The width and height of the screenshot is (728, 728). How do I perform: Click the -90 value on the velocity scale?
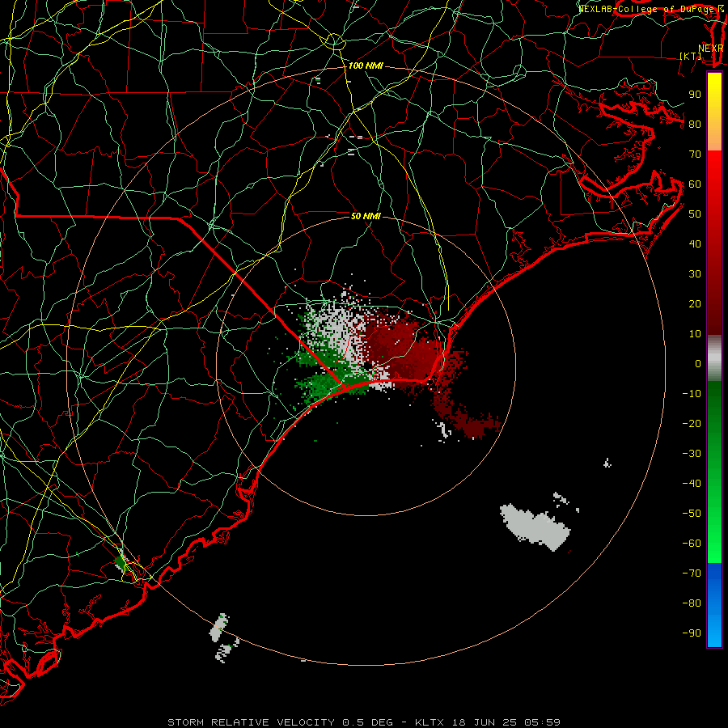point(692,633)
